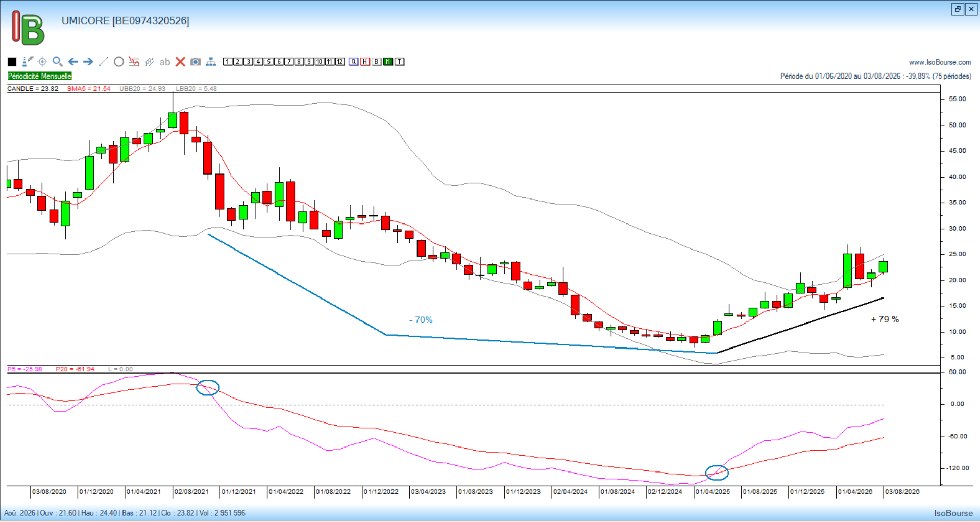The image size is (980, 522).
Task: Select the circle drawing tool
Action: point(119,62)
